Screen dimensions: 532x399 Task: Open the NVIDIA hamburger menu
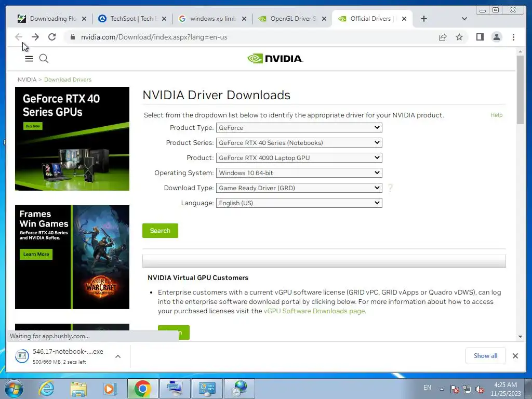coord(29,59)
